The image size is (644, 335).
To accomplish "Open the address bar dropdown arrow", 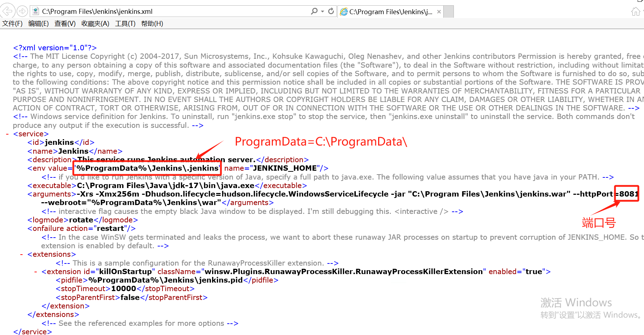I will (x=323, y=12).
